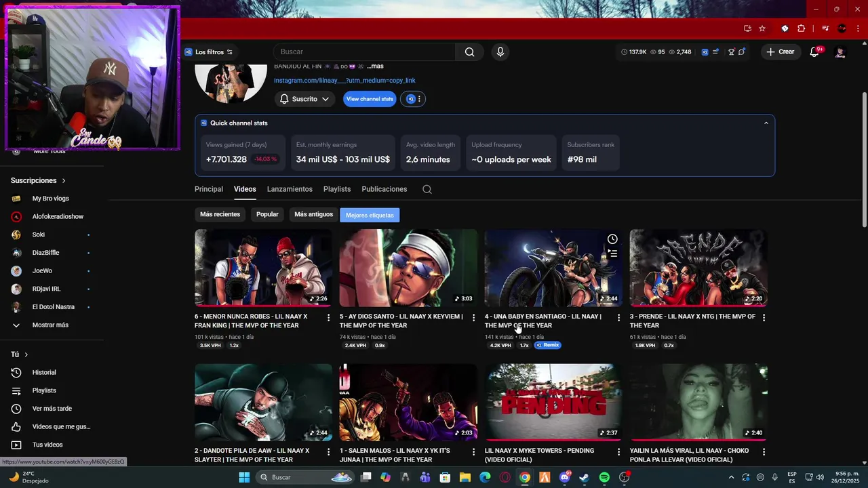
Task: Open browser Extensions puzzle icon
Action: (x=802, y=28)
